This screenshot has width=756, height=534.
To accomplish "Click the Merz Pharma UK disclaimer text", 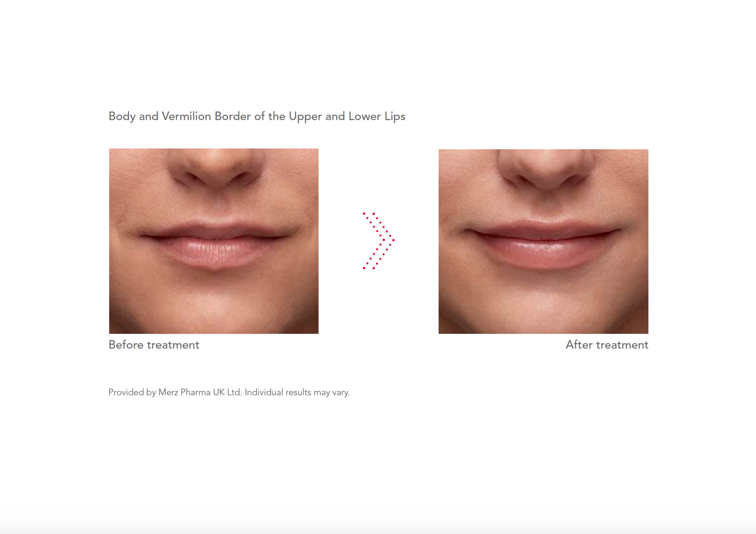I will coord(229,393).
